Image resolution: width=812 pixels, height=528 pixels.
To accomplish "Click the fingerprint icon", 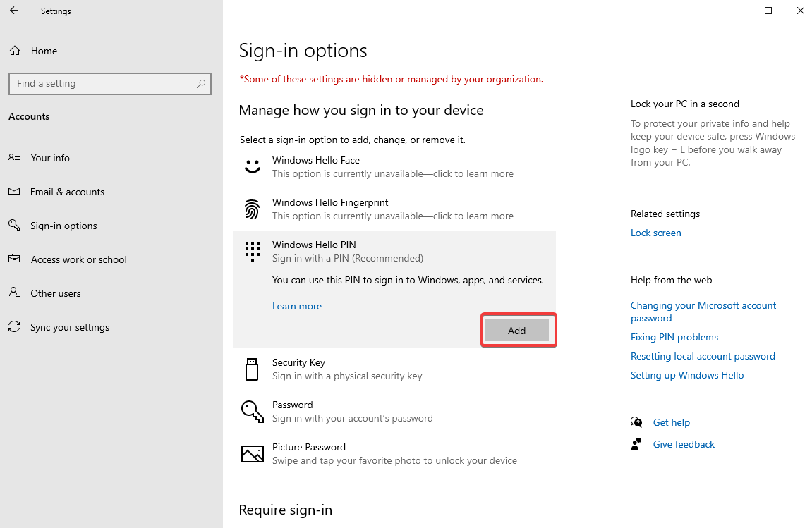I will (x=252, y=209).
